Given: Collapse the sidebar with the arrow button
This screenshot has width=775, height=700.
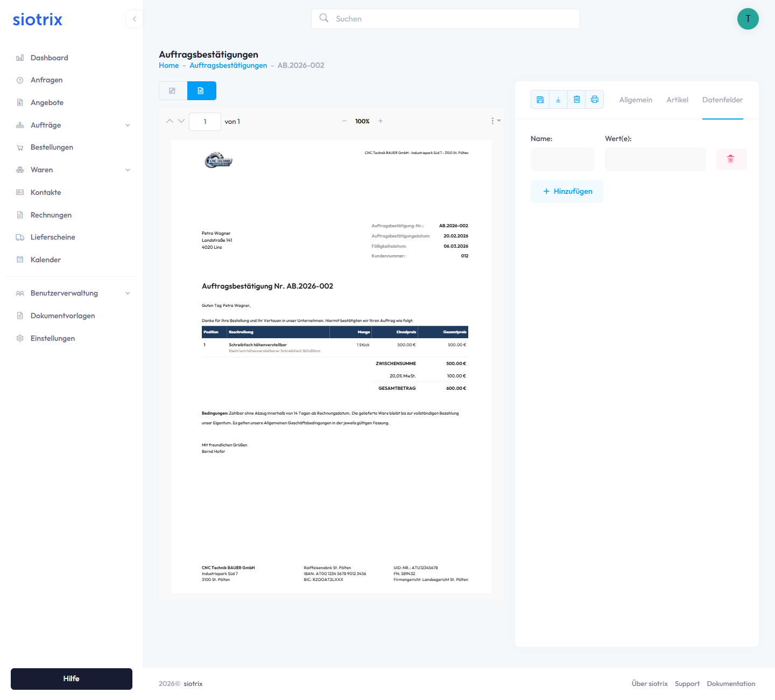Looking at the screenshot, I should (x=134, y=19).
